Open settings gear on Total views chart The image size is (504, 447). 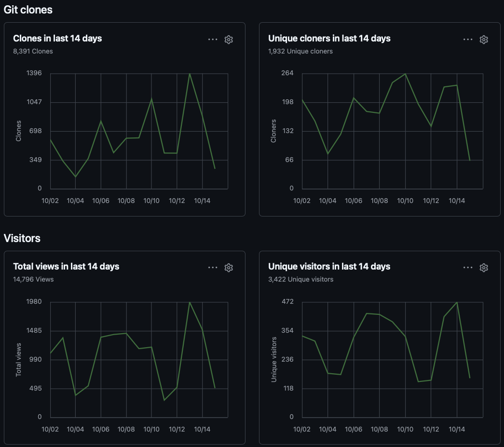(229, 268)
